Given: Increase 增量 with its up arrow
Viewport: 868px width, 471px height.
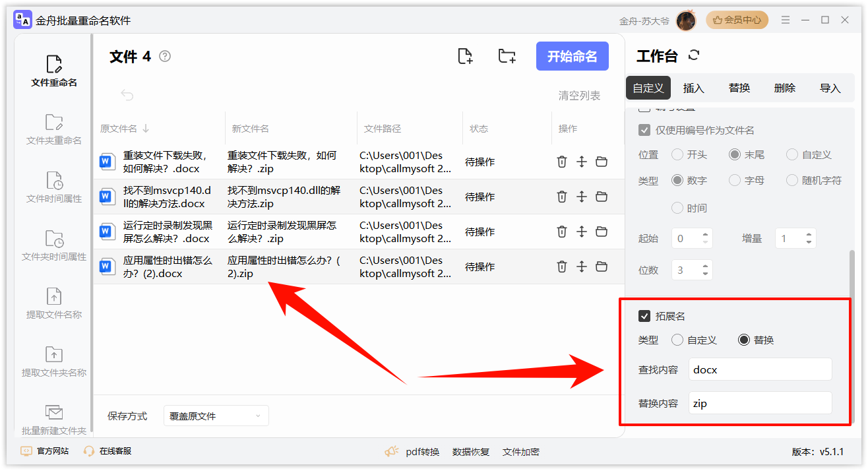Looking at the screenshot, I should [809, 234].
